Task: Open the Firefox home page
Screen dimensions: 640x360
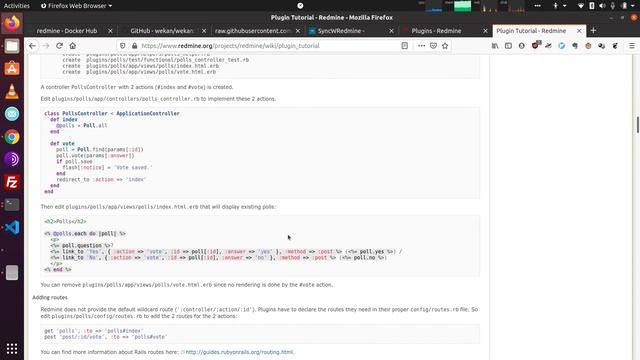Action: click(73, 46)
